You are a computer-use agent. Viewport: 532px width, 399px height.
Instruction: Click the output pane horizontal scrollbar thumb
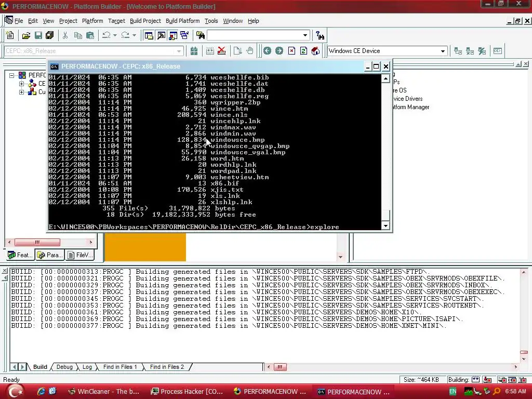280,367
